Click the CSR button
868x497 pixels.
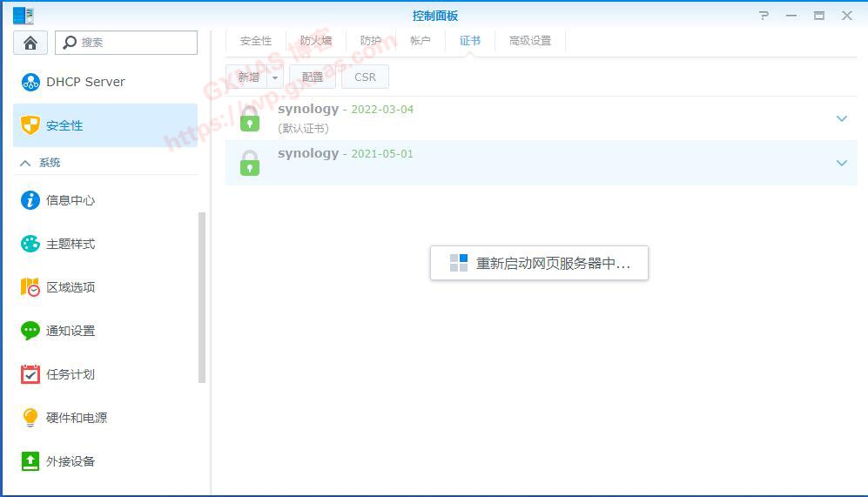click(x=366, y=77)
